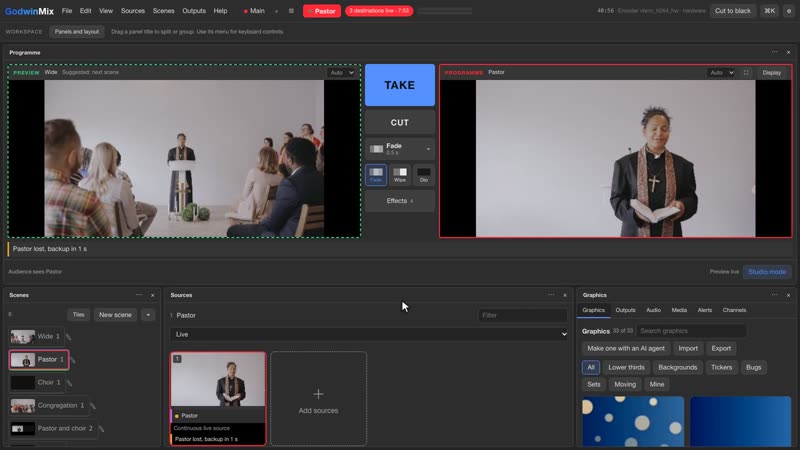
Task: Edit the Choir scene with pencil icon
Action: point(69,383)
